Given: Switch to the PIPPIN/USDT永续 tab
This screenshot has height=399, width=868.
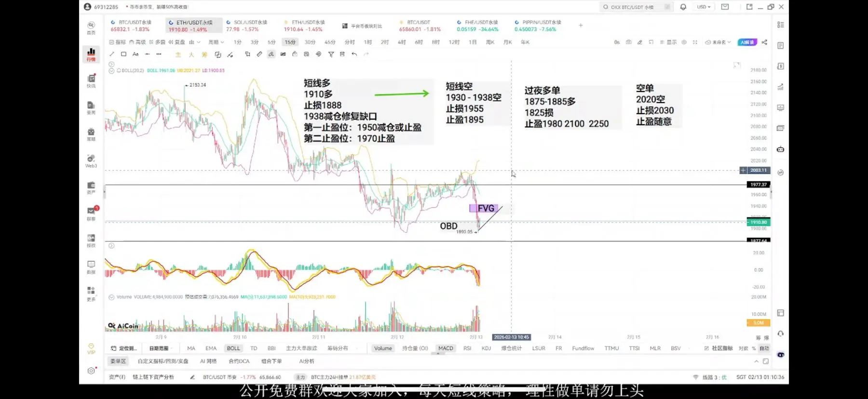Looking at the screenshot, I should coord(538,26).
